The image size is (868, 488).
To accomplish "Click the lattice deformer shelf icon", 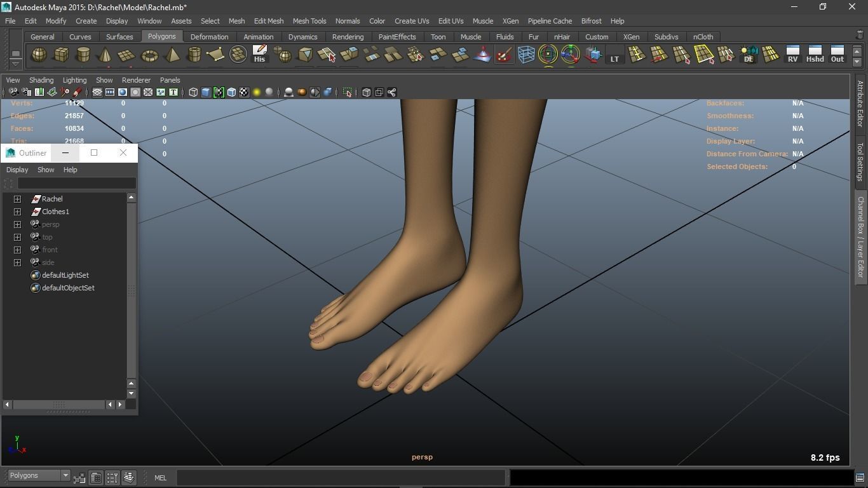I will 526,55.
